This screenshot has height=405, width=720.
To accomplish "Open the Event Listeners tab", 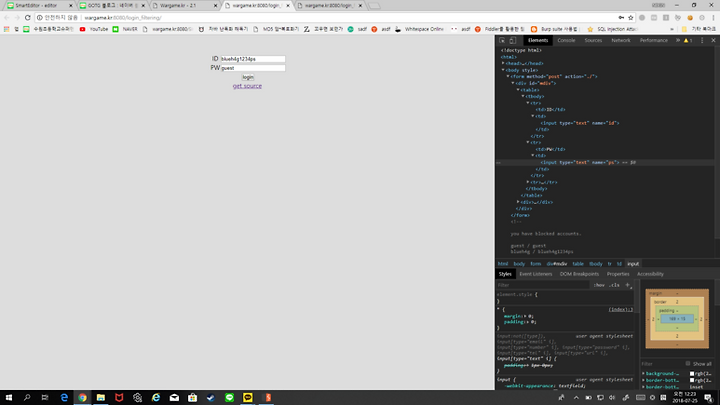I will coord(535,274).
